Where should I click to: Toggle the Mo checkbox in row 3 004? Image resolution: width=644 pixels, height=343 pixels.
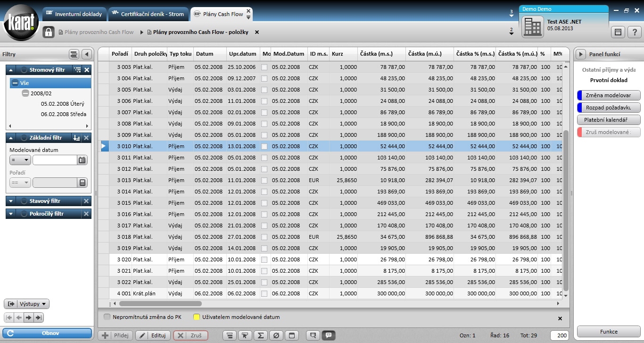point(264,79)
